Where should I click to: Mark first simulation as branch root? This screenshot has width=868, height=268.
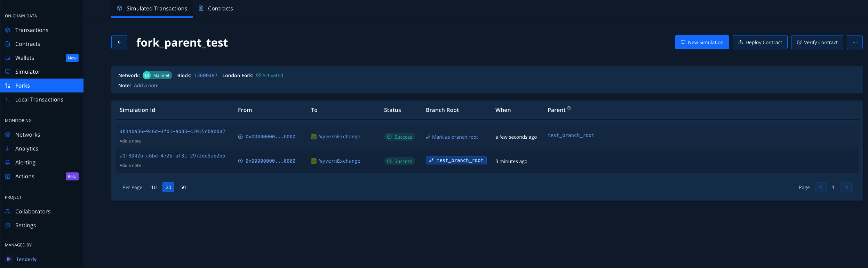click(x=452, y=137)
